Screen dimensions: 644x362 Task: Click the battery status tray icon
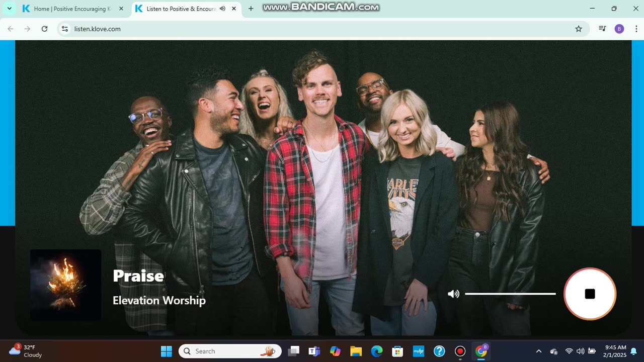[x=592, y=351]
